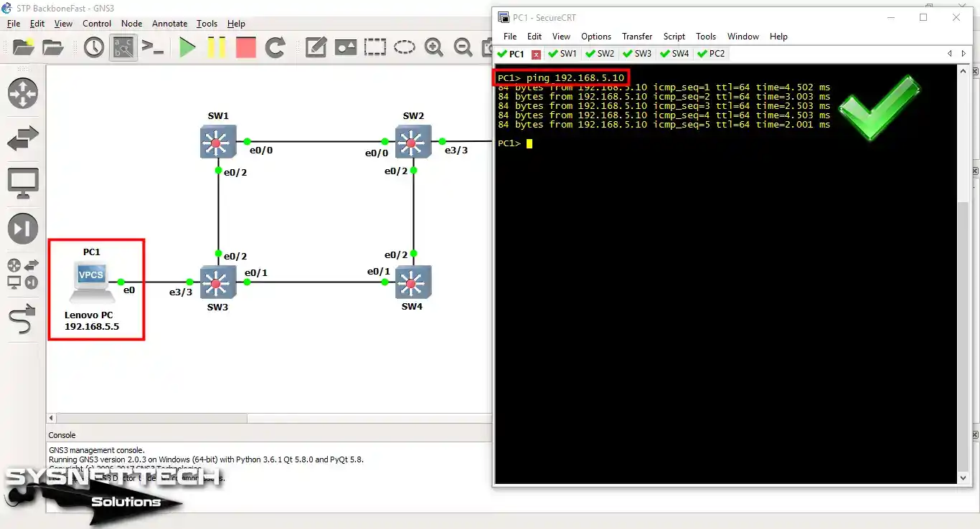980x529 pixels.
Task: Open GNS3 View menu
Action: [63, 24]
